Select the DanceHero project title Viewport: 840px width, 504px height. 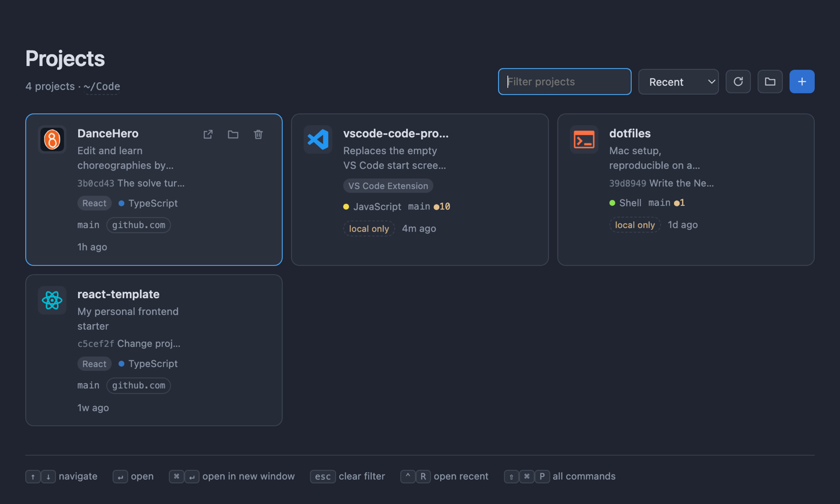pos(108,133)
